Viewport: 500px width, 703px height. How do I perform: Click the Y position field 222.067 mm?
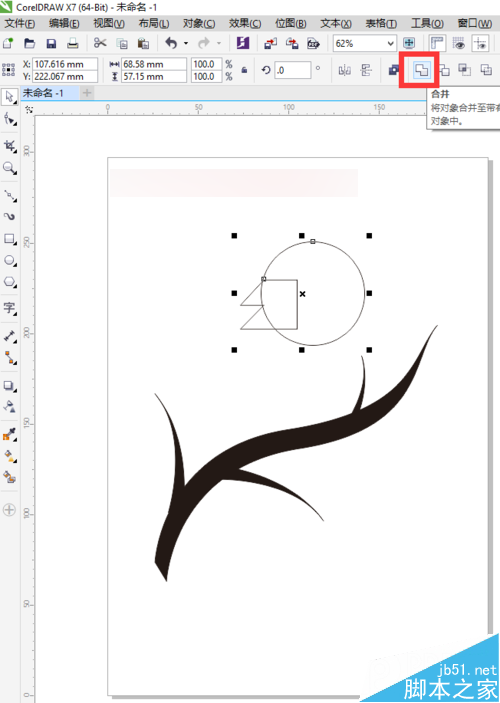pyautogui.click(x=65, y=77)
